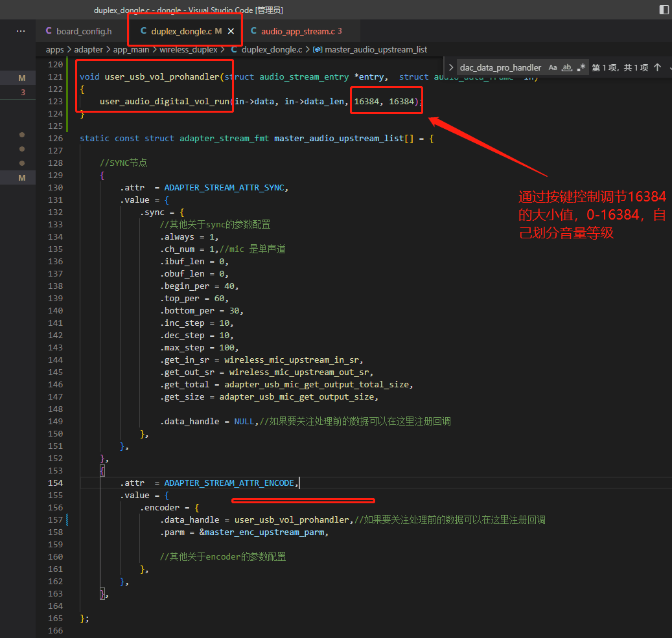The height and width of the screenshot is (638, 672).
Task: Open the apps breadcrumb dropdown
Action: click(x=55, y=50)
